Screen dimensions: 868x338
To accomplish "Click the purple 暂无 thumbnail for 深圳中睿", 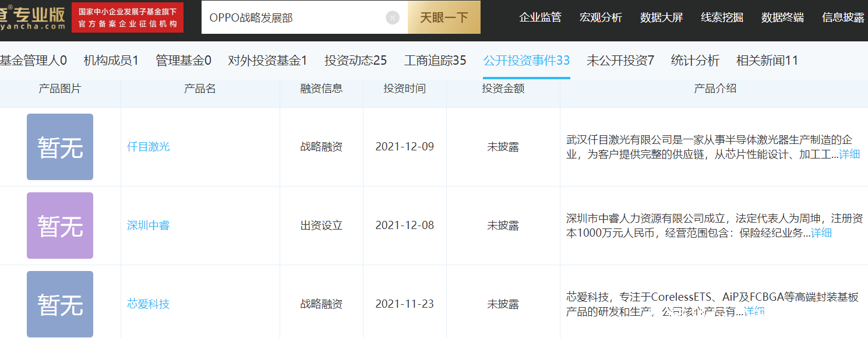I will click(60, 226).
